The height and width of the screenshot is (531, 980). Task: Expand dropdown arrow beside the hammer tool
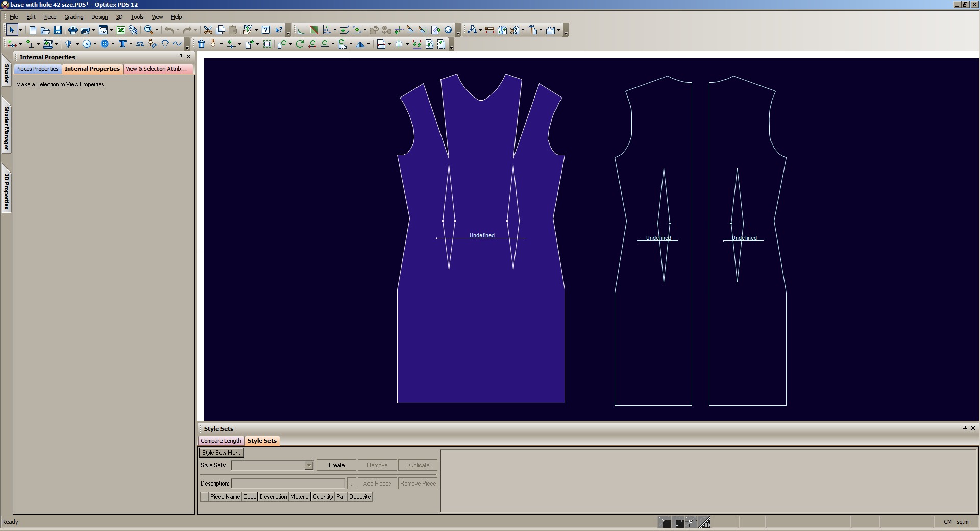[541, 30]
